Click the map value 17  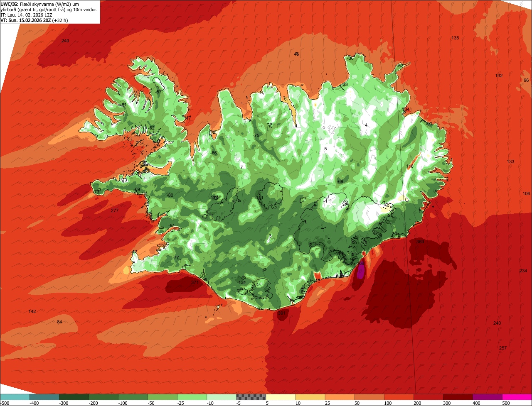click(188, 118)
